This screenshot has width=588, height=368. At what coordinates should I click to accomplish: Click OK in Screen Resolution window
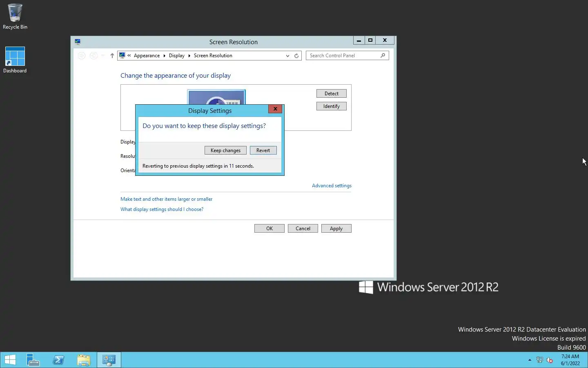pos(269,229)
